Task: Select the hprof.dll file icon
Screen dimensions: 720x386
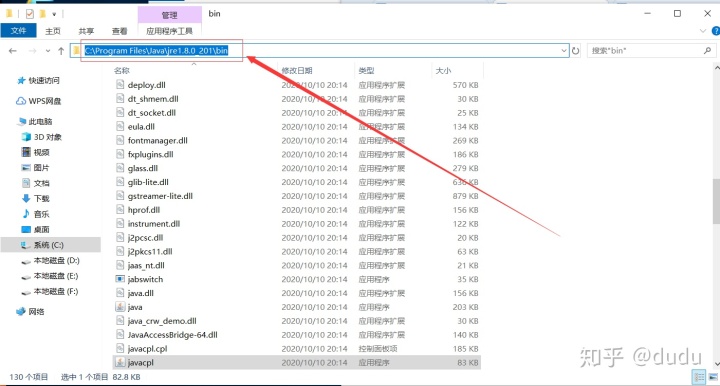Action: [x=120, y=210]
